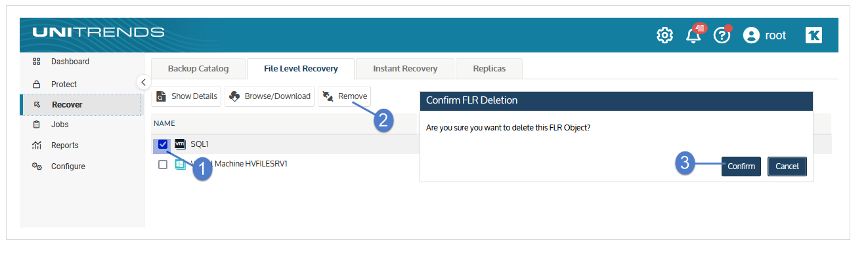Open the Replicas tab
868x255 pixels.
coord(489,69)
